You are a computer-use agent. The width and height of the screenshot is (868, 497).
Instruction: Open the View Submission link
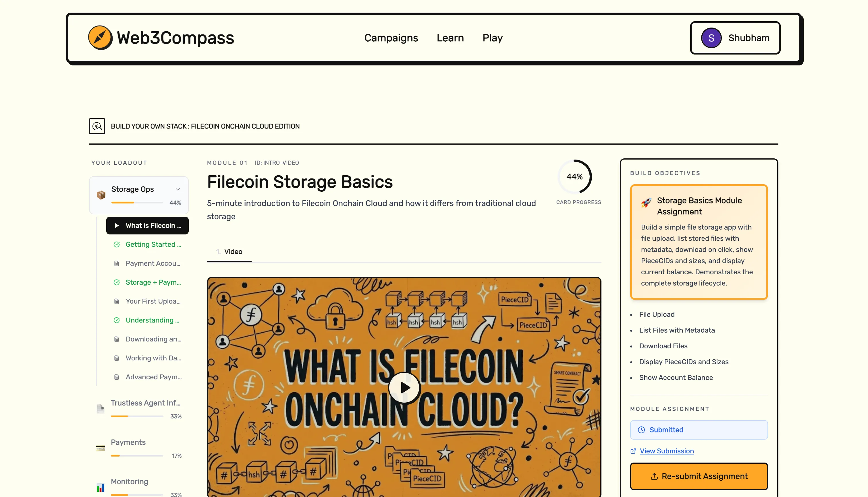(x=666, y=451)
